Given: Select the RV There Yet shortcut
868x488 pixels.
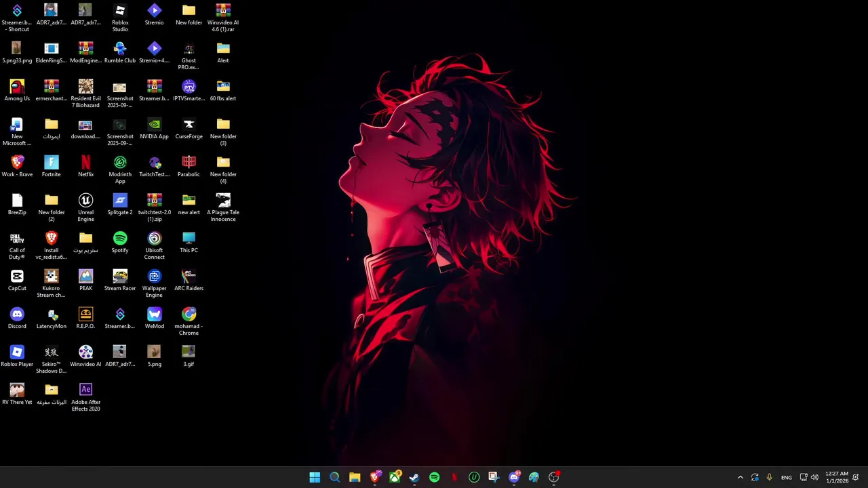Looking at the screenshot, I should coord(17,394).
